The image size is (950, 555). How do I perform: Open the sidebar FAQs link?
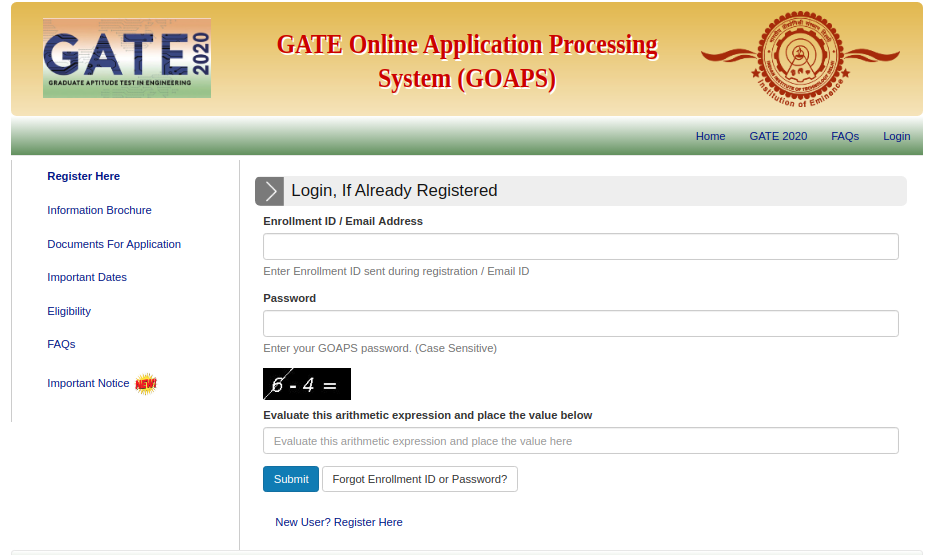coord(61,344)
